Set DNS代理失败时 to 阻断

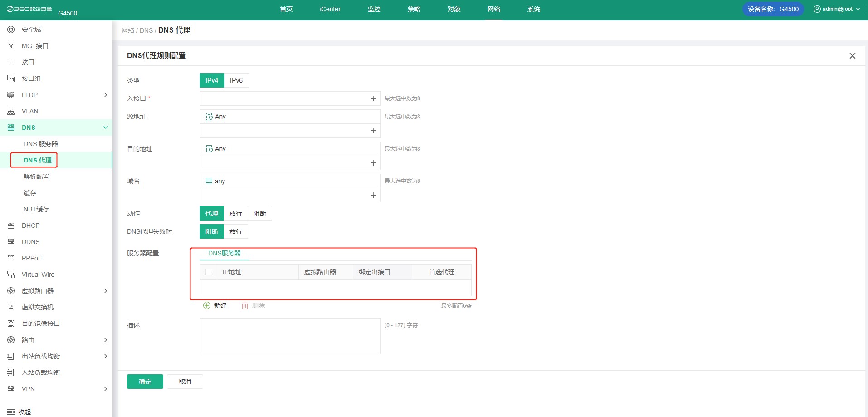[x=212, y=231]
